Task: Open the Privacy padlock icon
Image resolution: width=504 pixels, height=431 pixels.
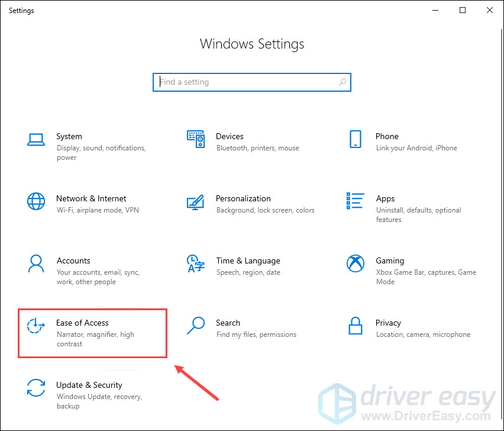Action: [355, 326]
